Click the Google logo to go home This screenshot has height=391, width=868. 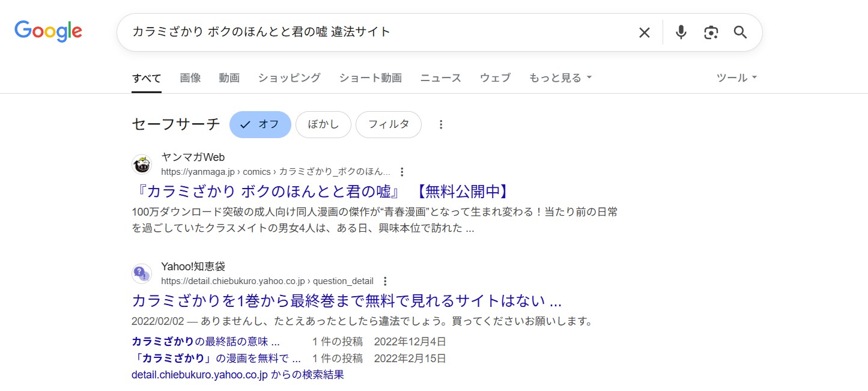48,31
